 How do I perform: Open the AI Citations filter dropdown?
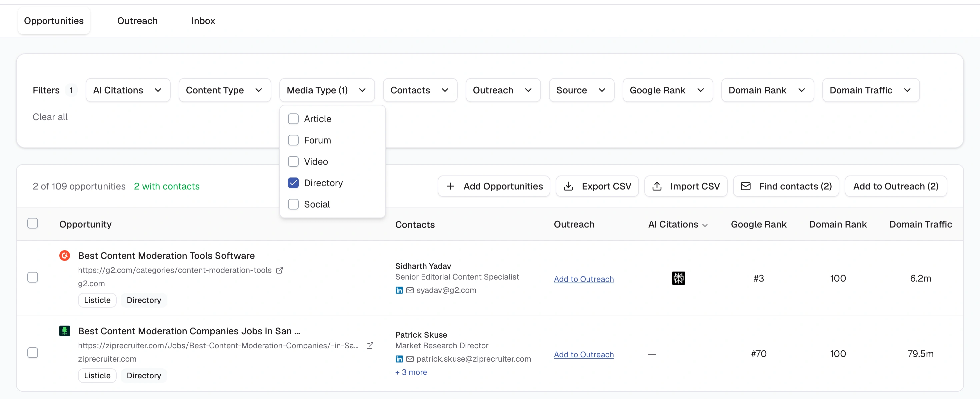tap(128, 90)
